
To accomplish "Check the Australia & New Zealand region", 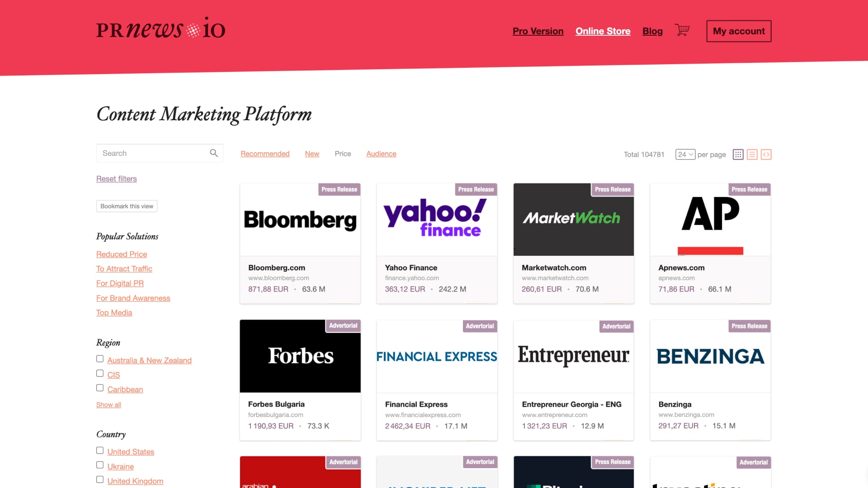I will (100, 359).
